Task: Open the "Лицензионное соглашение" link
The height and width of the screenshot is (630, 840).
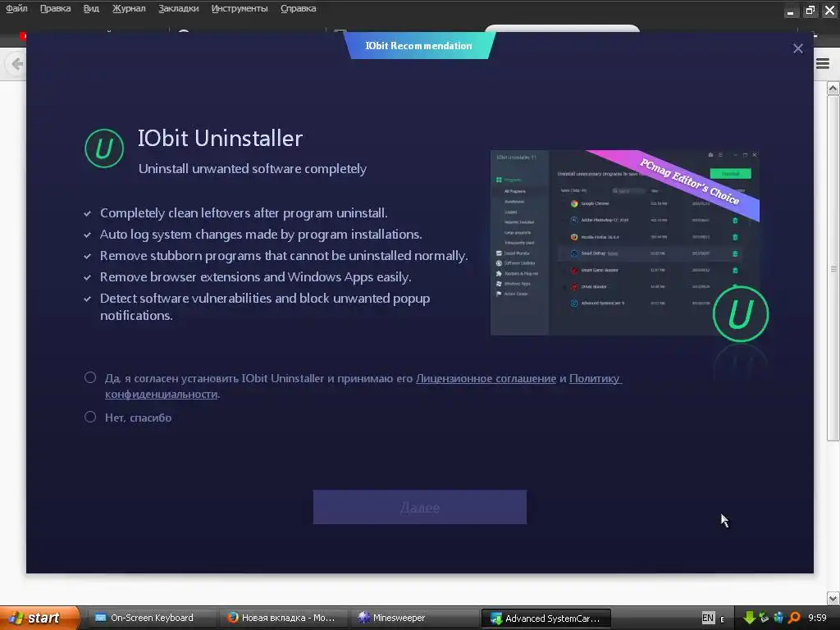Action: coord(486,378)
